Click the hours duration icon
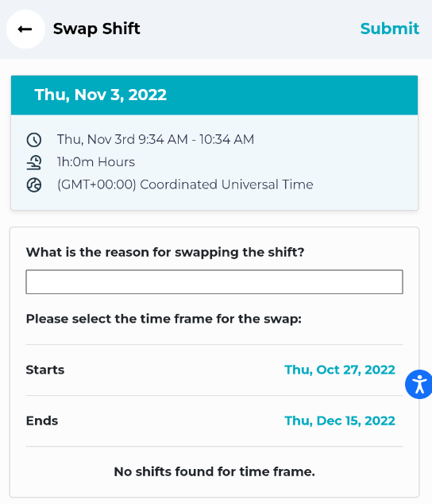The width and height of the screenshot is (432, 504). click(34, 162)
